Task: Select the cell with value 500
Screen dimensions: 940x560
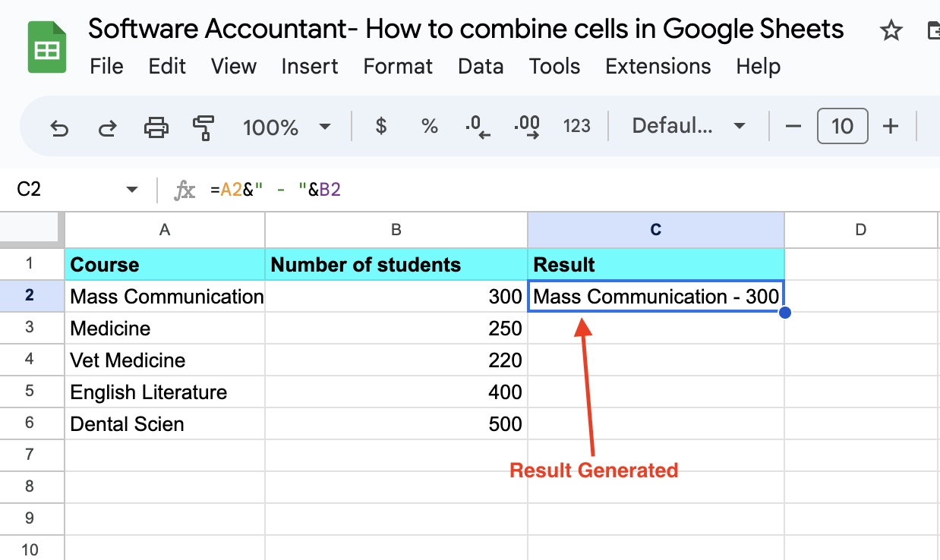Action: (396, 423)
